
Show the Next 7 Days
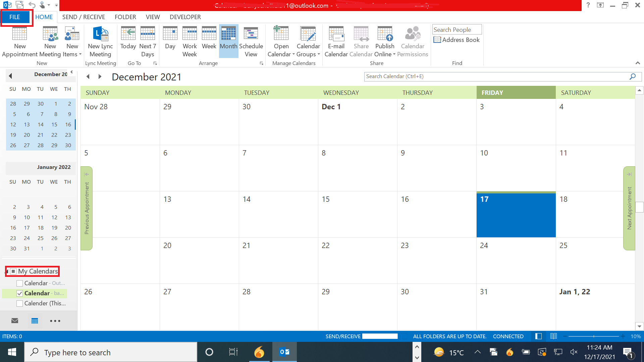coord(148,42)
